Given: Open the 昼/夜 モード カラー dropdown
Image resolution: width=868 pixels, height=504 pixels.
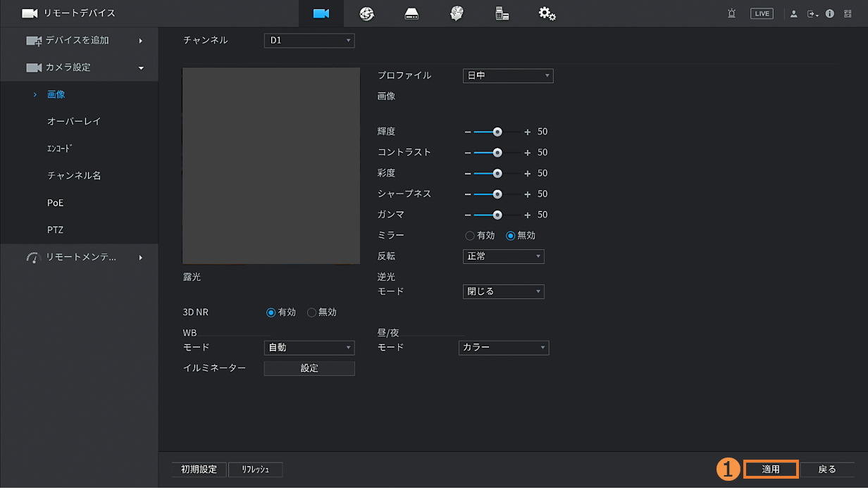Looking at the screenshot, I should [x=503, y=348].
